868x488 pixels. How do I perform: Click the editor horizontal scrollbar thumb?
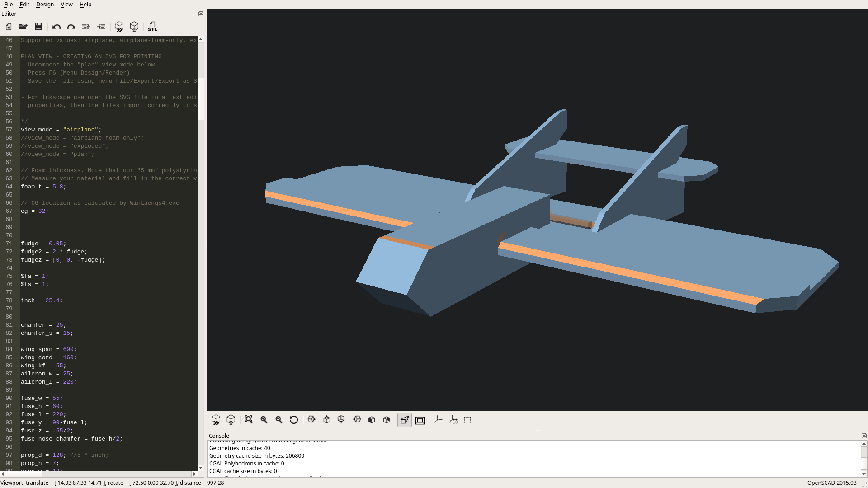[24, 474]
